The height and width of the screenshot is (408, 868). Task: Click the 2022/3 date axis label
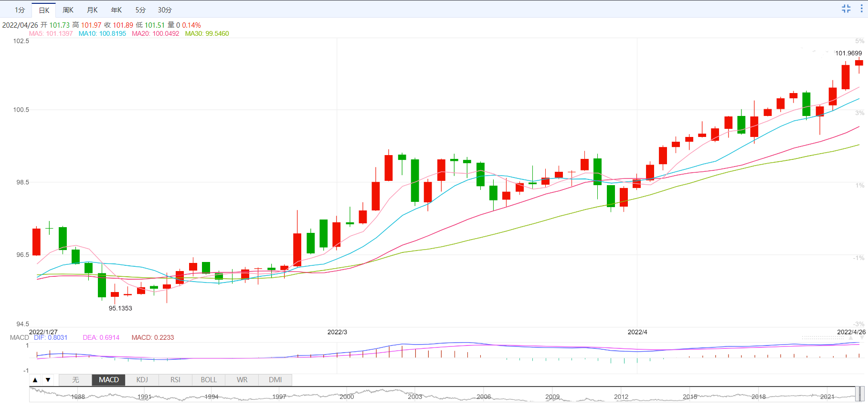click(337, 332)
